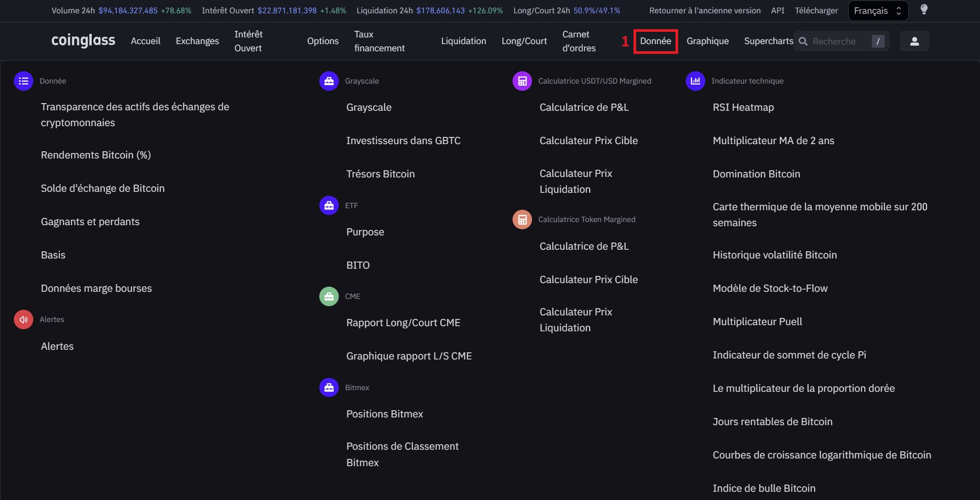Open the Alertes link
The width and height of the screenshot is (980, 500).
[x=57, y=346]
